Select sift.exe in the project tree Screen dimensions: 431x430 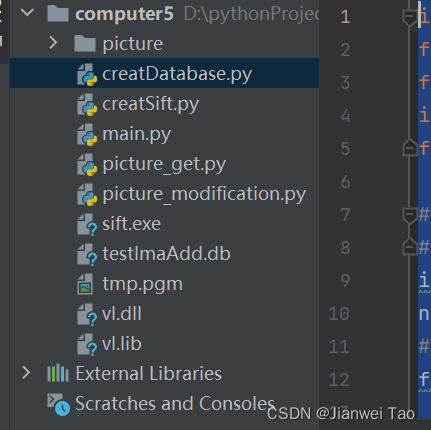pos(132,223)
